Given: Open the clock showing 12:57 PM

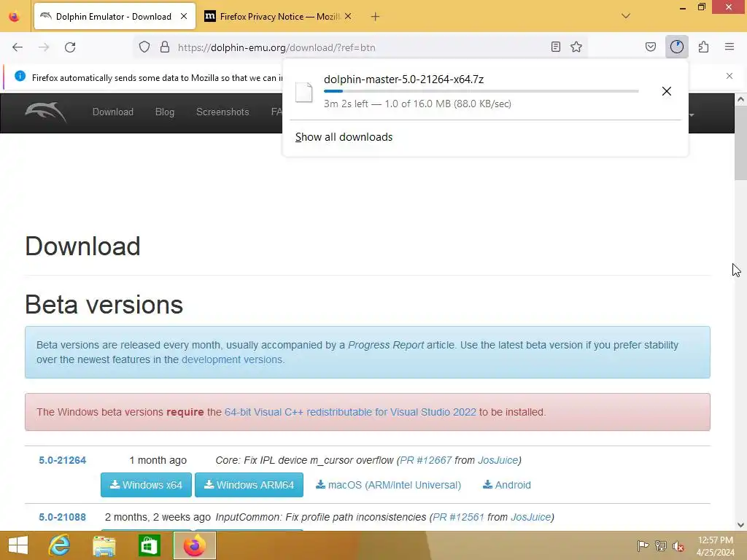Looking at the screenshot, I should click(716, 546).
